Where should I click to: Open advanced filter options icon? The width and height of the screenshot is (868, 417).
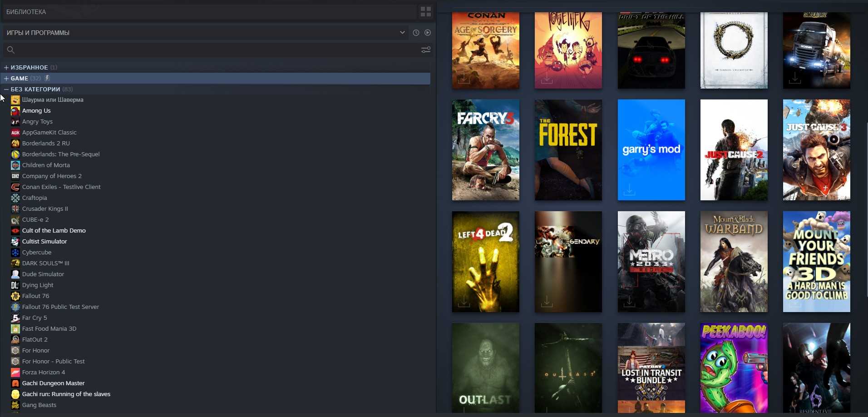(x=426, y=50)
